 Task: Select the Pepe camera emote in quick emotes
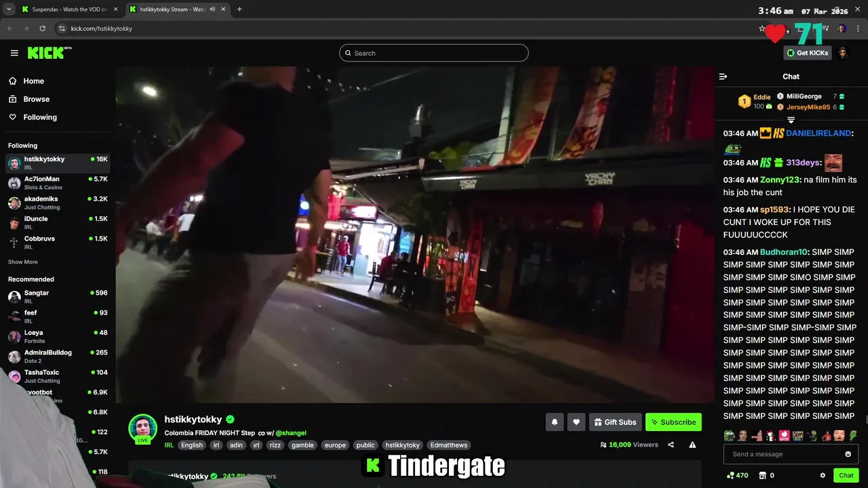coord(729,435)
